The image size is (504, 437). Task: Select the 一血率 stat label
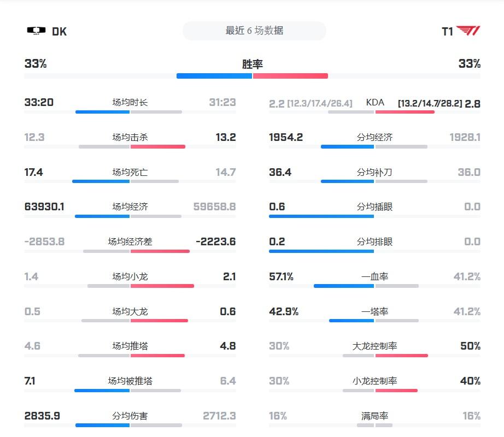point(375,276)
